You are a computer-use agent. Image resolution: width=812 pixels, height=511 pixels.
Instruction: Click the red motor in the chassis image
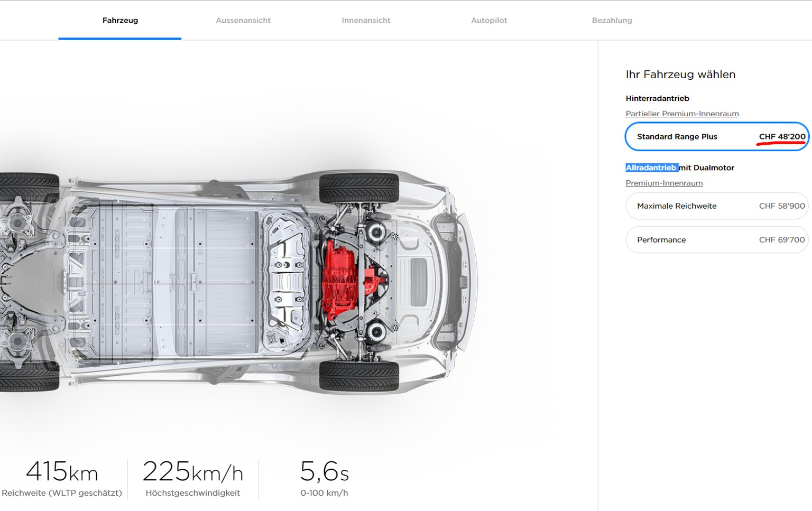point(346,280)
